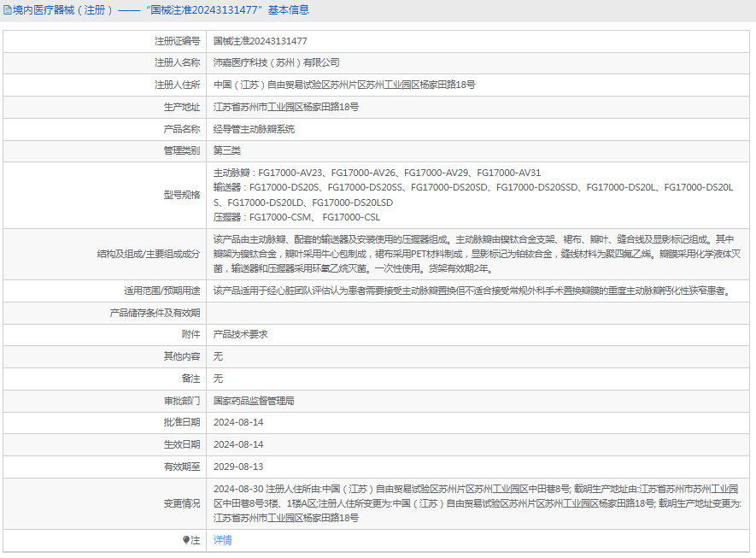The image size is (756, 558).
Task: Click the 其他内容 label
Action: pos(182,356)
